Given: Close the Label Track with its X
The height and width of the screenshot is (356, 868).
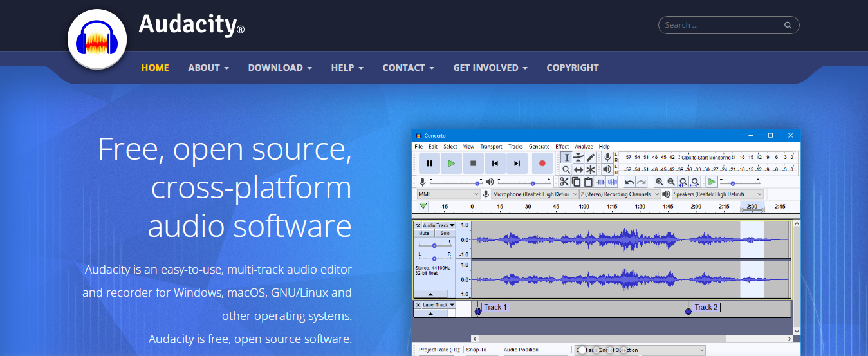Looking at the screenshot, I should 418,305.
